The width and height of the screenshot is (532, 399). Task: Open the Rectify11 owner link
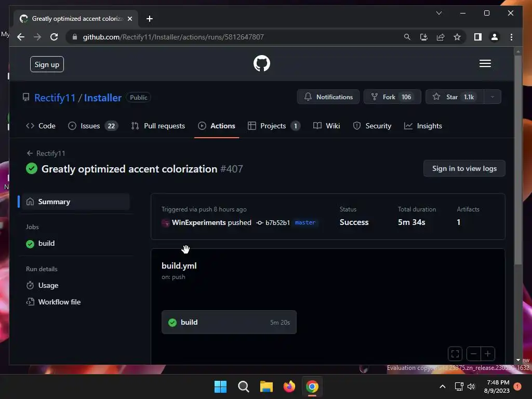pos(55,98)
